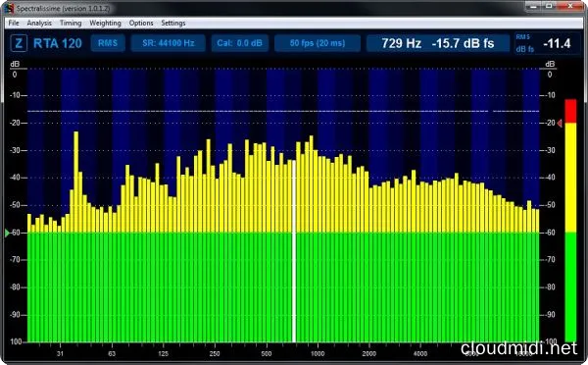Screen dimensions: 588x365
Task: Open the Timing menu
Action: pyautogui.click(x=71, y=23)
